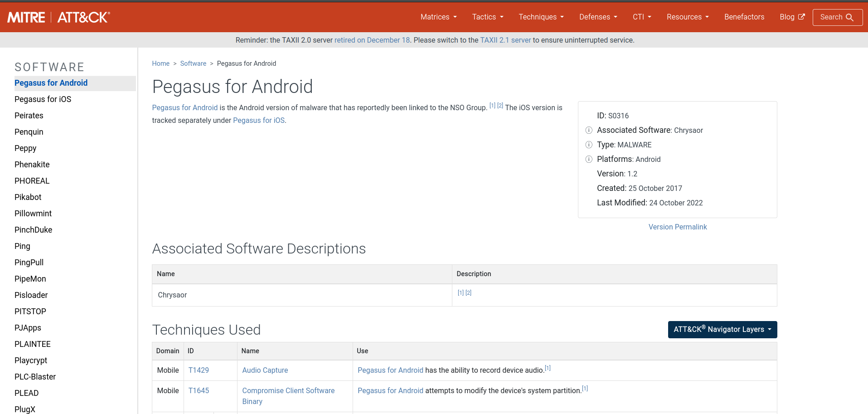Click the info icon beside Associated Software
This screenshot has height=414, width=868.
[x=589, y=131]
